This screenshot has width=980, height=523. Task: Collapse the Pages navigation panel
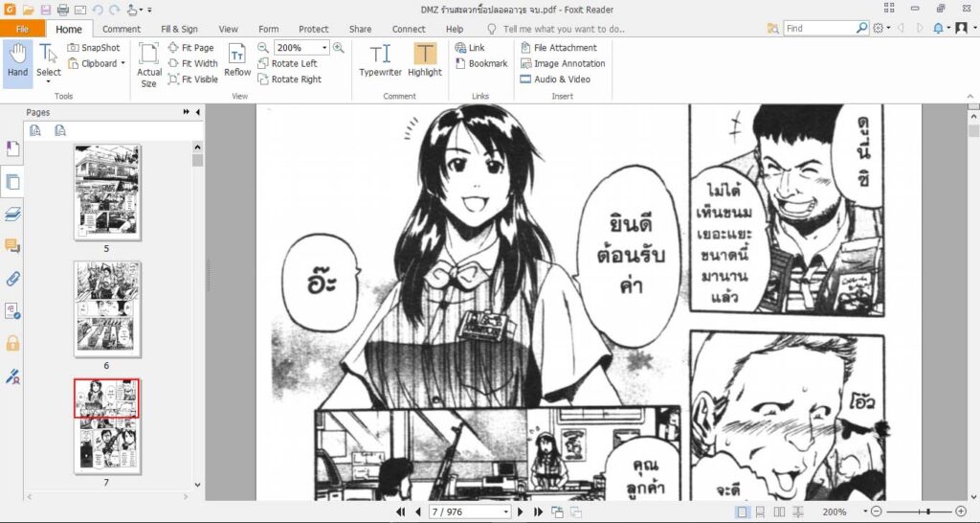(198, 112)
